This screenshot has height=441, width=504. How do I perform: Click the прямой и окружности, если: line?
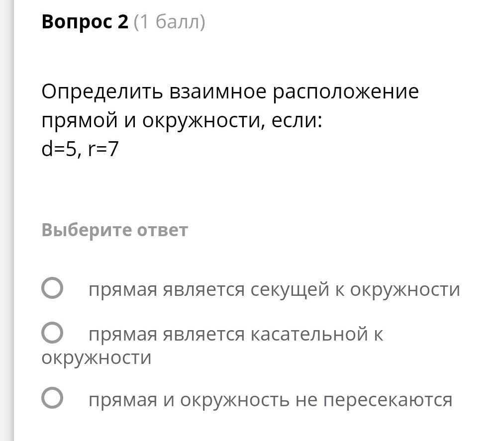[182, 121]
